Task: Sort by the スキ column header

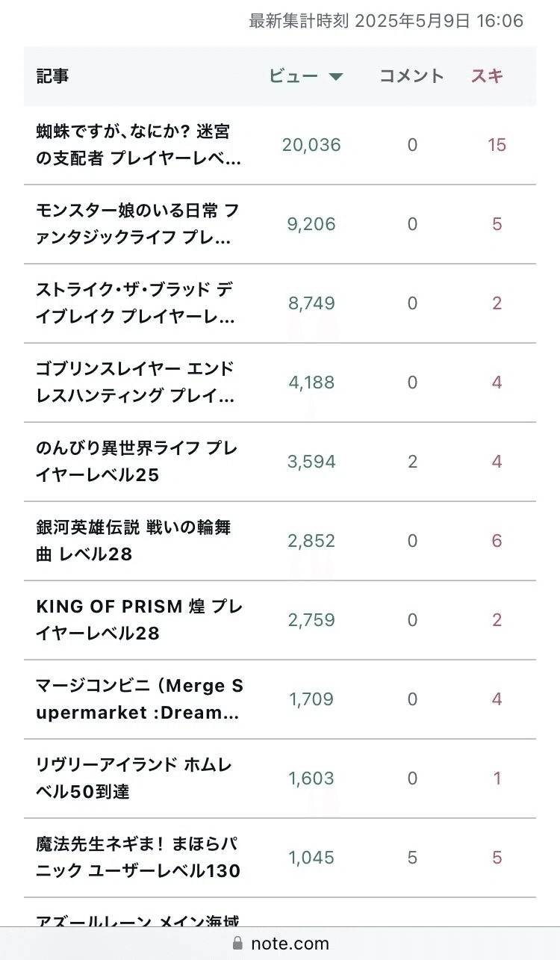Action: coord(487,75)
